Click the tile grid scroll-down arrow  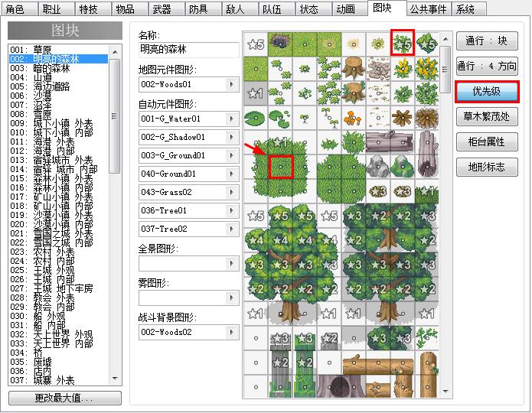coord(446,392)
